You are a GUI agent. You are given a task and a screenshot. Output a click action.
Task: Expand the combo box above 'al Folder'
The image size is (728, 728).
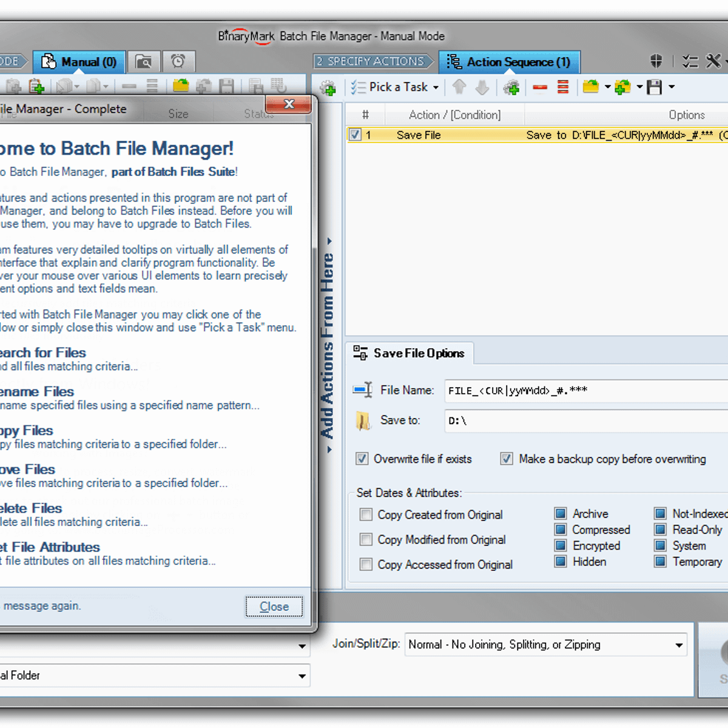302,647
